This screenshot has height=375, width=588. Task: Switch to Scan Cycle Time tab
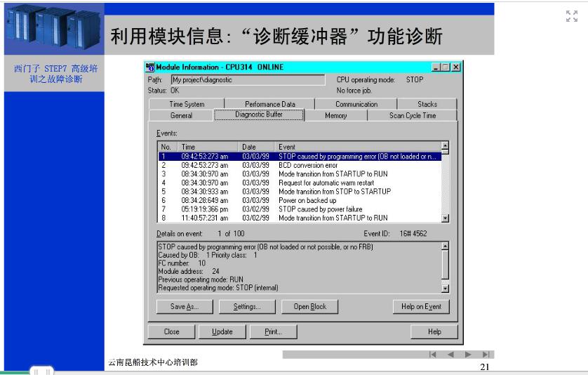[x=413, y=115]
